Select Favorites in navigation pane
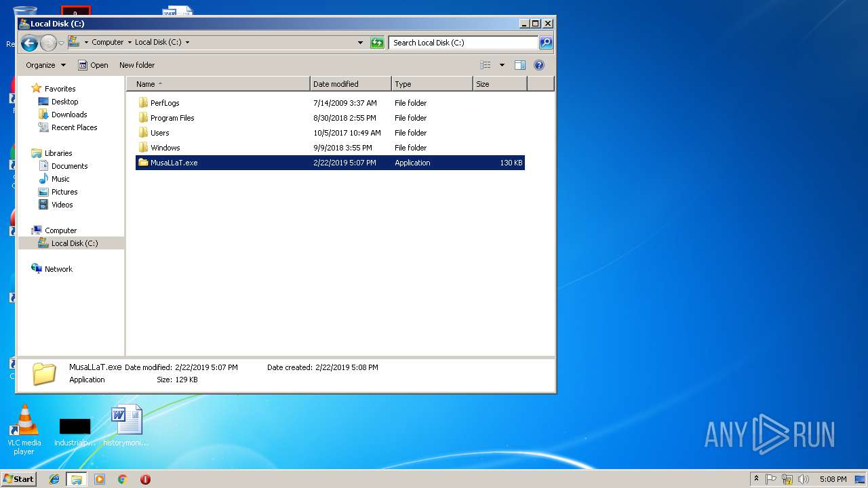 (60, 89)
